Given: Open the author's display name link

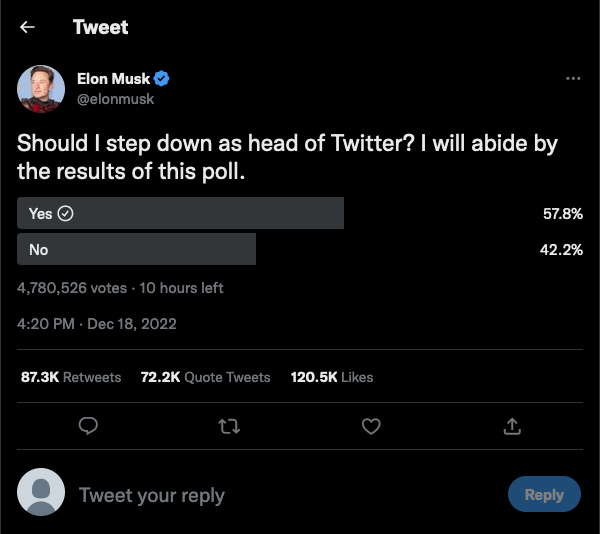Looking at the screenshot, I should 113,79.
